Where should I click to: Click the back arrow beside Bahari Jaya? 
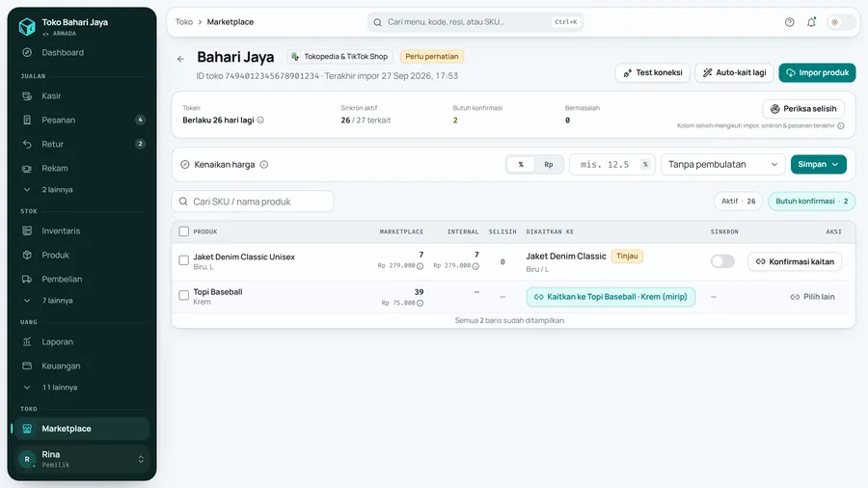pyautogui.click(x=181, y=59)
